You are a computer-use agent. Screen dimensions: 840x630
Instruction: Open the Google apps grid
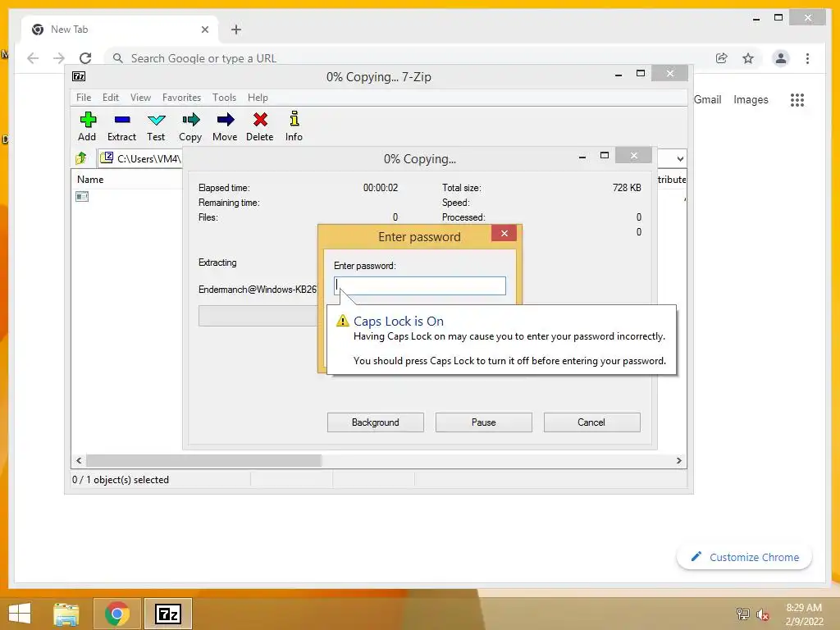click(797, 99)
